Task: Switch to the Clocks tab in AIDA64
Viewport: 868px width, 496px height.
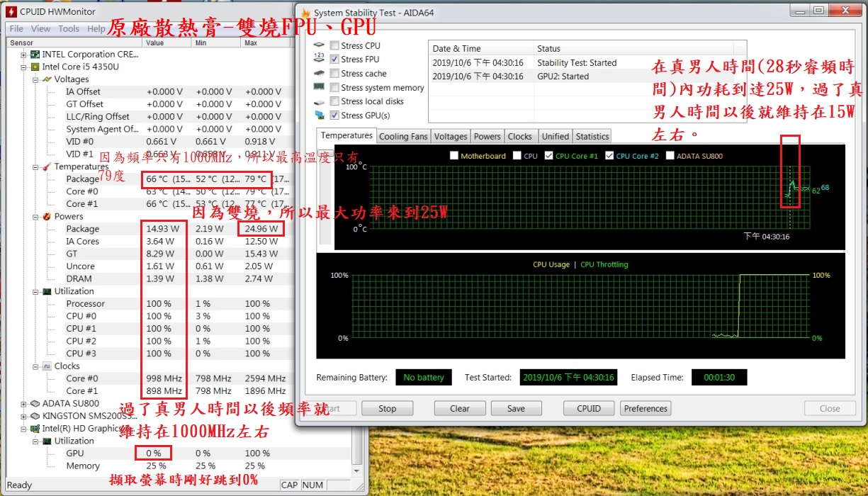Action: [520, 137]
